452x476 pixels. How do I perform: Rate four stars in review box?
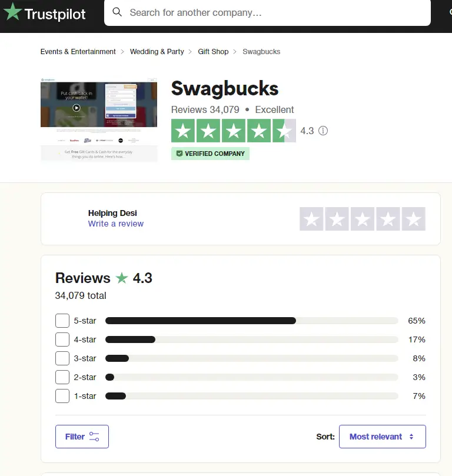[388, 219]
